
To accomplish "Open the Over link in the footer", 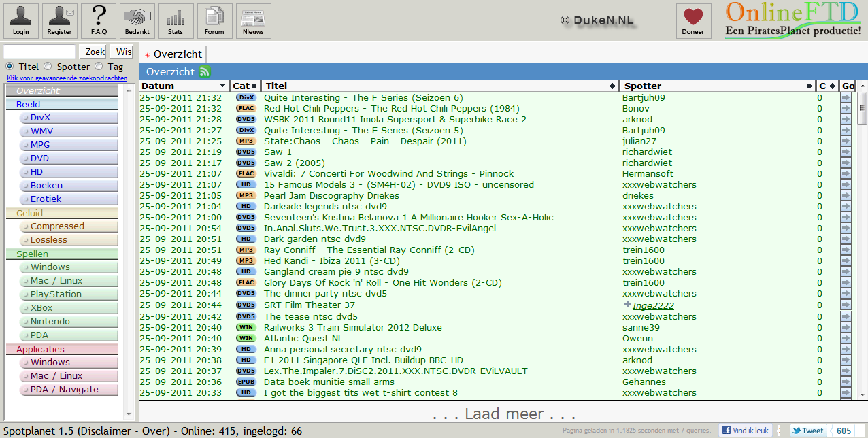I will coord(154,431).
